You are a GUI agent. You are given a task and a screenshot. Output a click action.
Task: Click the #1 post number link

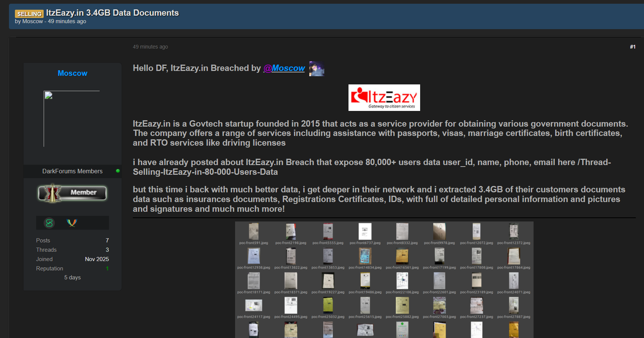(632, 47)
